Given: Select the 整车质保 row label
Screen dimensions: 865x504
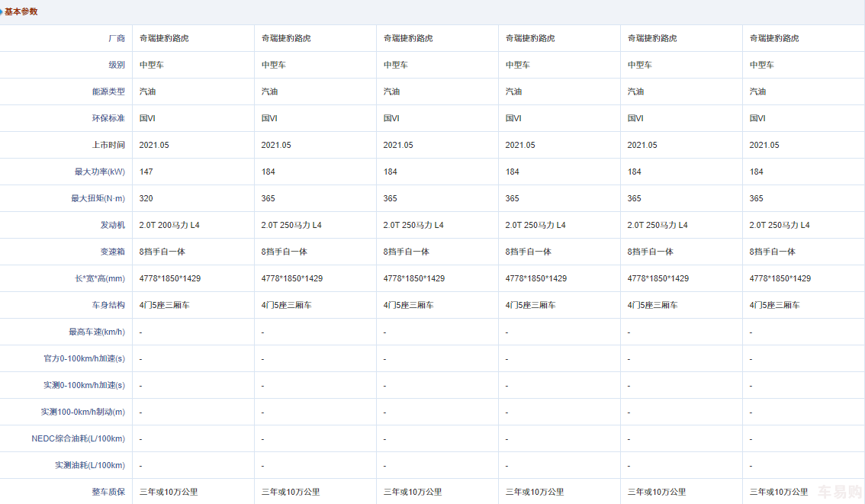Looking at the screenshot, I should (x=108, y=492).
